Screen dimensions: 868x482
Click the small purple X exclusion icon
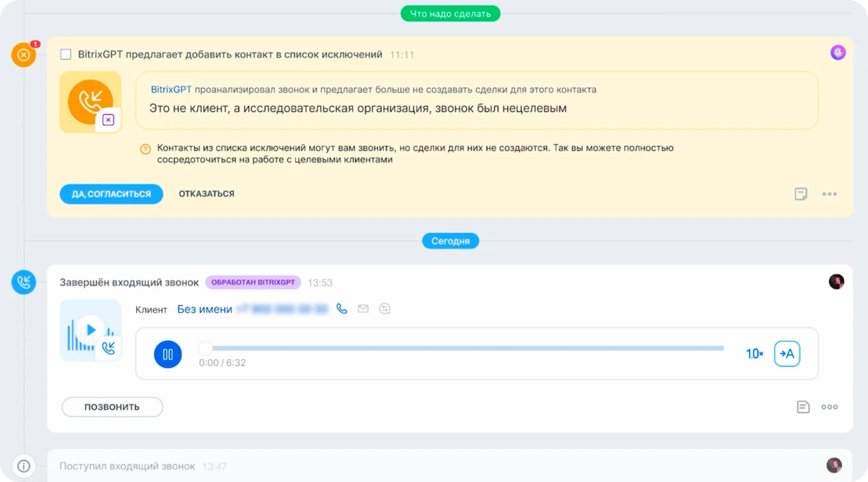(108, 120)
